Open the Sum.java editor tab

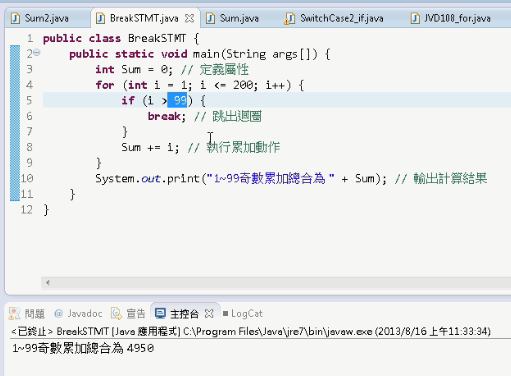click(239, 18)
